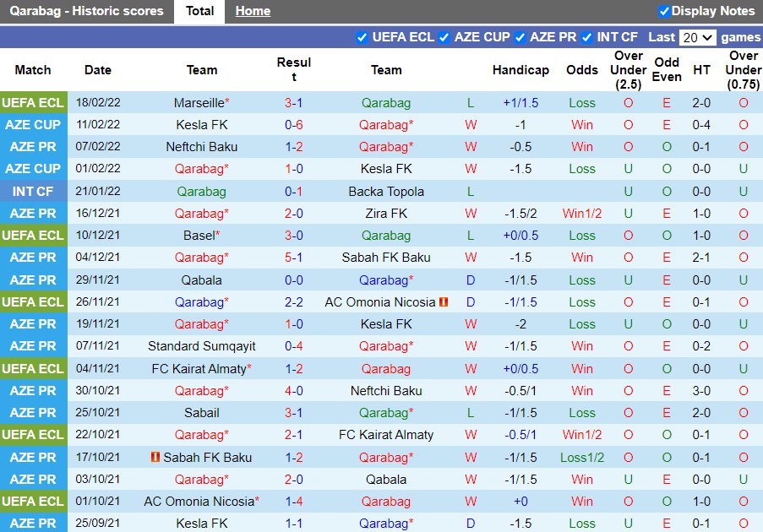Open the Basel team link
This screenshot has width=763, height=532.
[x=201, y=236]
